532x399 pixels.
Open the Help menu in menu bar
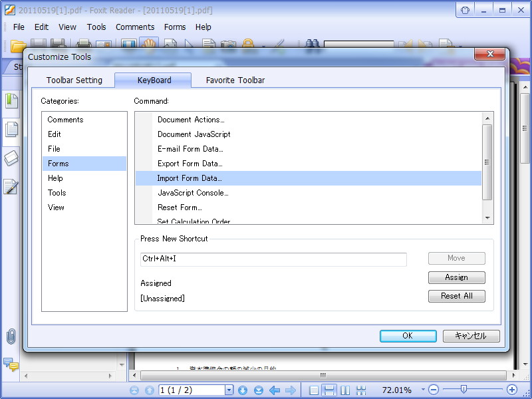click(203, 27)
